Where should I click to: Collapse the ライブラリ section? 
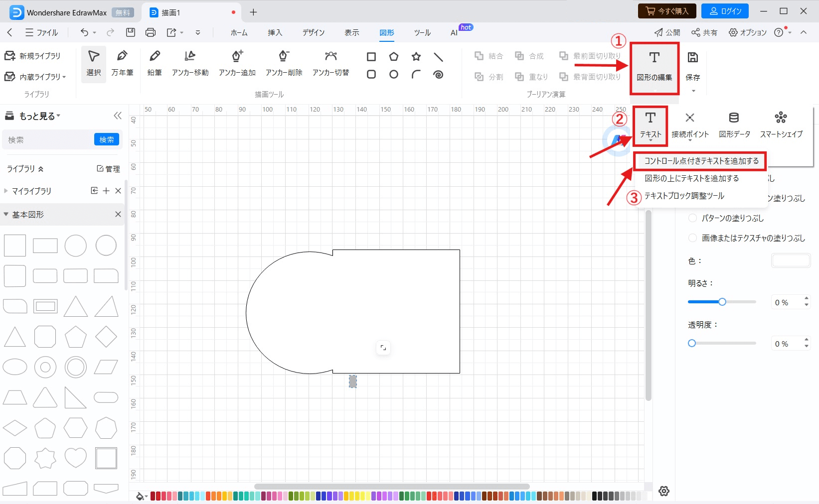[x=41, y=169]
